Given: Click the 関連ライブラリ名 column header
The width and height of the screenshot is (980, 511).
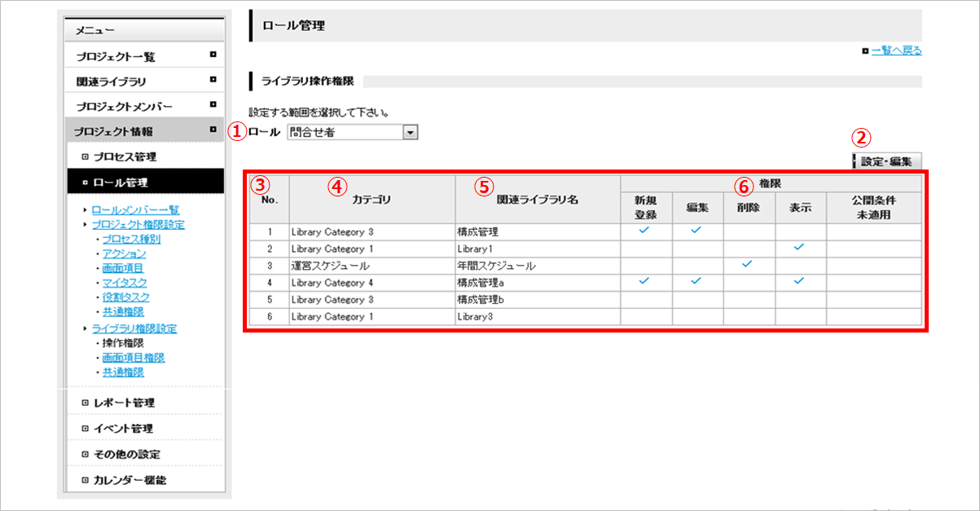Looking at the screenshot, I should point(538,198).
